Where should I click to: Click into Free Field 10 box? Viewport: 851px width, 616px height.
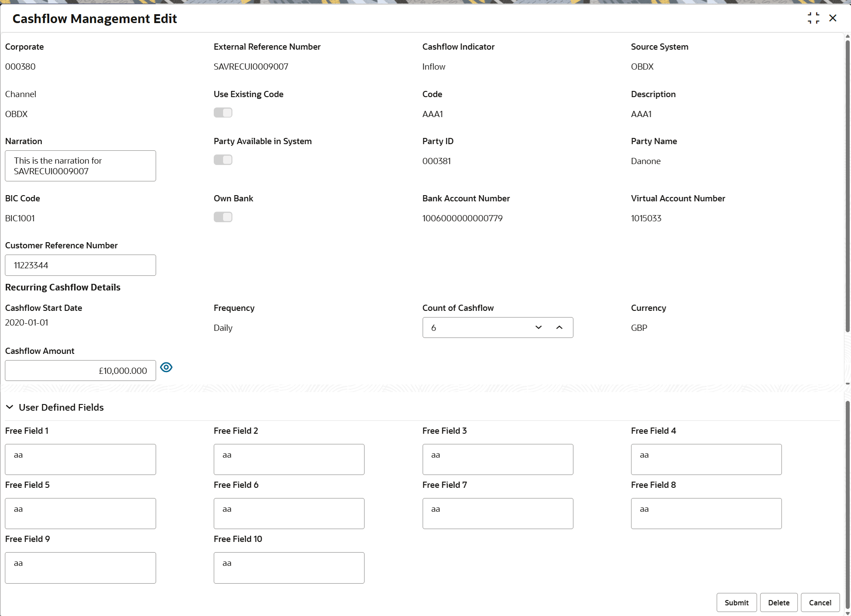pos(289,568)
